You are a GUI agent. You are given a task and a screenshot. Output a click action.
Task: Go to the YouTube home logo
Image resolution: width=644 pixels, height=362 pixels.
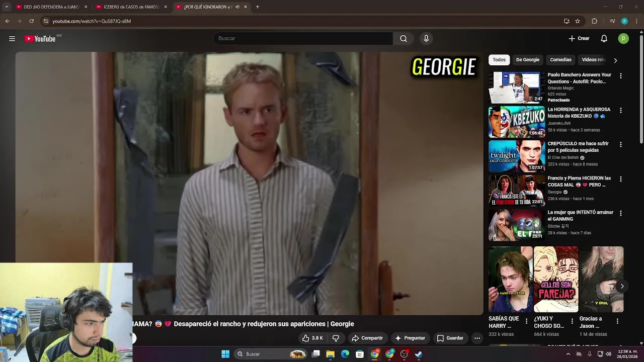(40, 39)
